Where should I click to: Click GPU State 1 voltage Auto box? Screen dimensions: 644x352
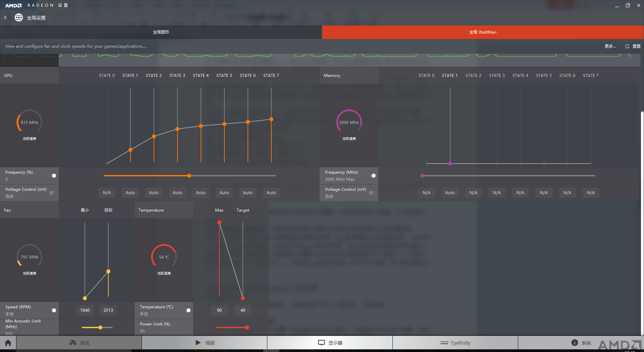tap(130, 193)
